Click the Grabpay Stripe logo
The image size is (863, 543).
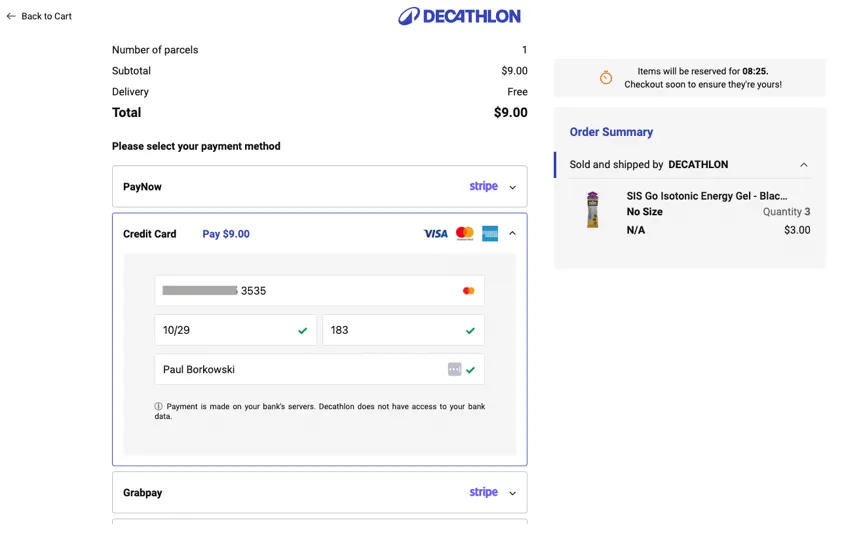[483, 493]
